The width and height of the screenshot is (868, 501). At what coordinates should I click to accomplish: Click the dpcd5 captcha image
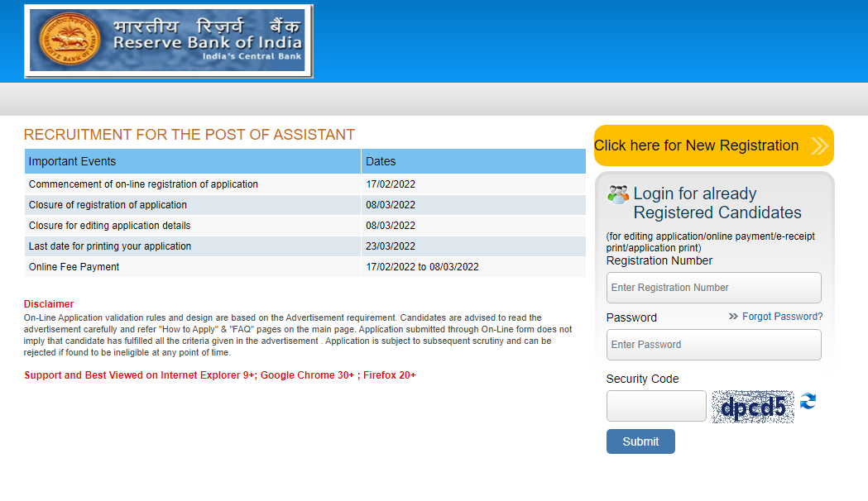tap(753, 407)
